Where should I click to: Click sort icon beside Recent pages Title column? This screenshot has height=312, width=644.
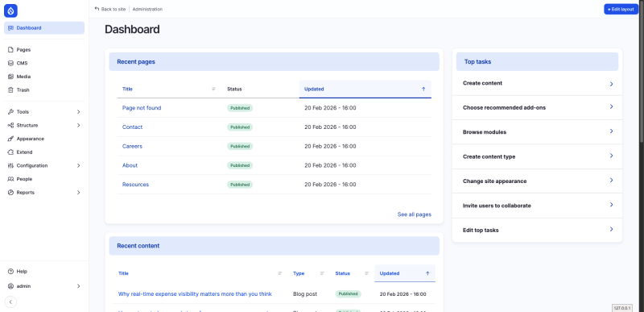[213, 89]
